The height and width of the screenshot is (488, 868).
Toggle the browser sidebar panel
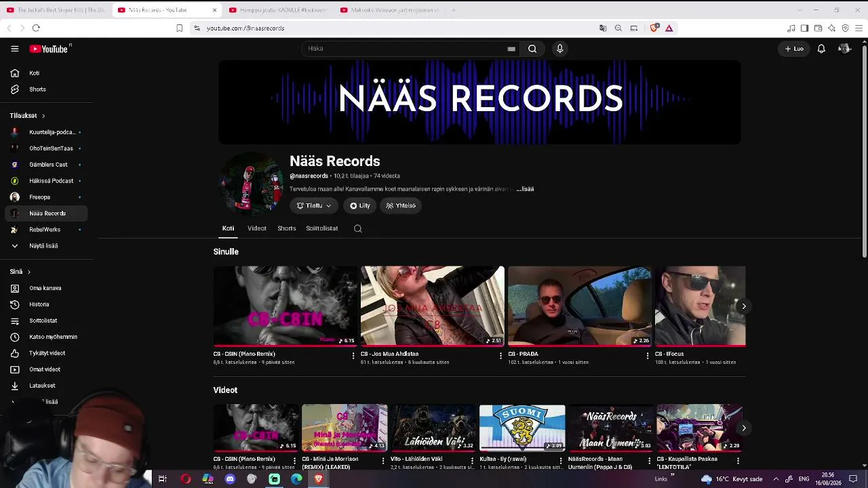click(804, 28)
